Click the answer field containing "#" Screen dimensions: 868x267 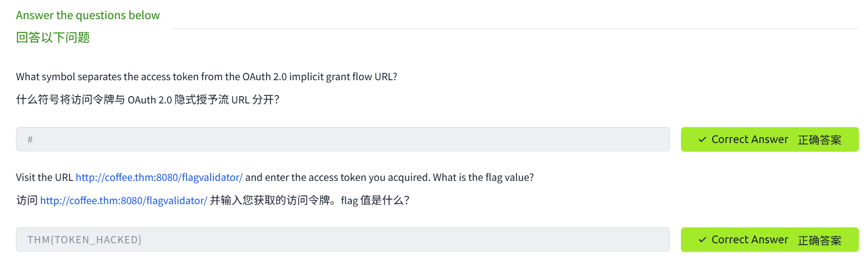point(343,139)
